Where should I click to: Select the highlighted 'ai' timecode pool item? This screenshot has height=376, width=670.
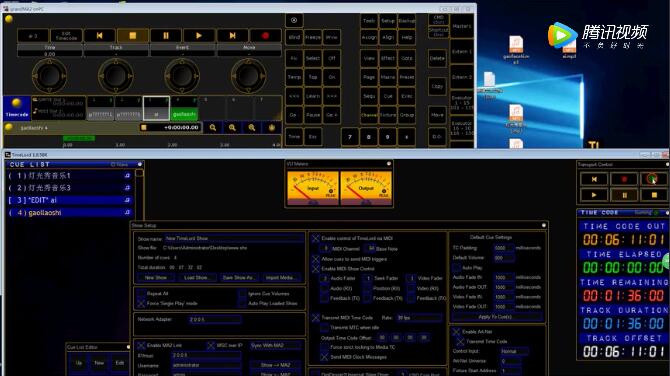point(156,109)
